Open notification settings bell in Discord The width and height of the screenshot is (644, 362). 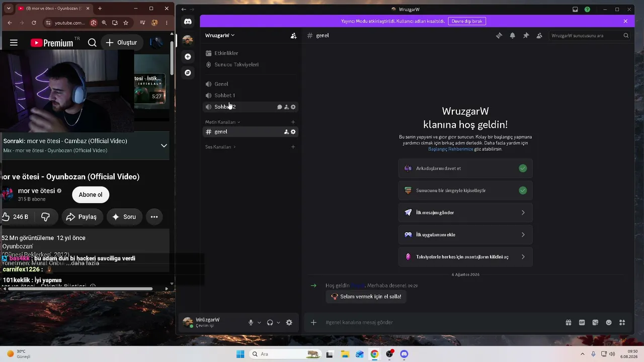(x=513, y=36)
